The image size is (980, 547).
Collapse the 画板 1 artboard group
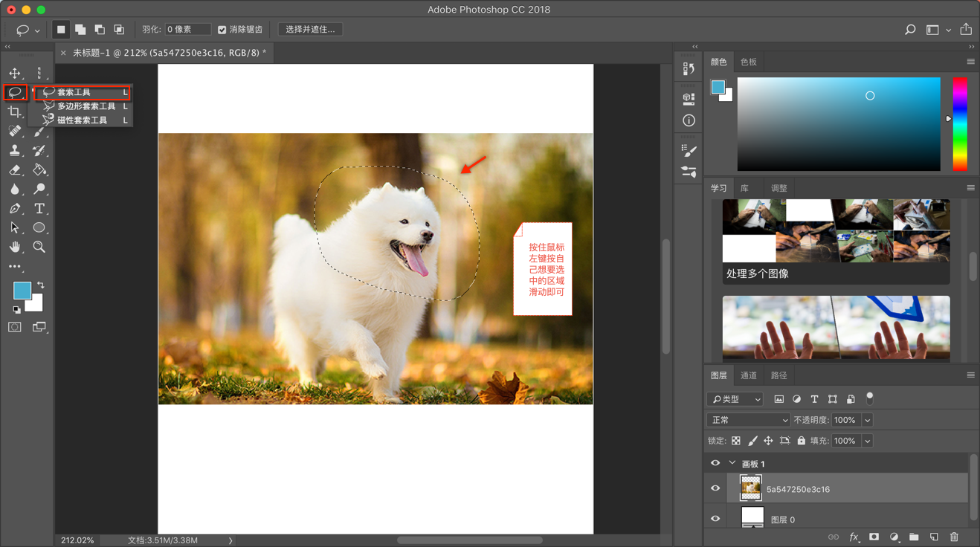tap(732, 463)
